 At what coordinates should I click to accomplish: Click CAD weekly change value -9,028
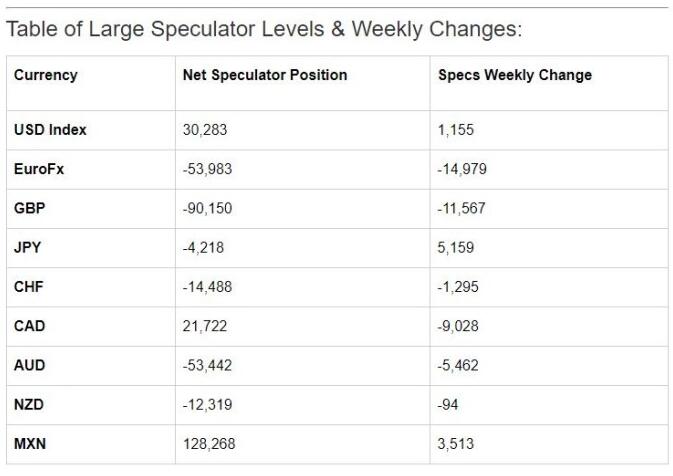[459, 326]
